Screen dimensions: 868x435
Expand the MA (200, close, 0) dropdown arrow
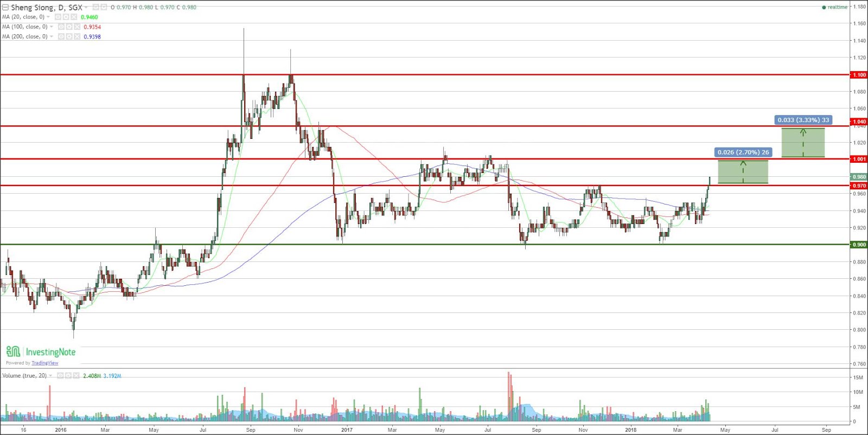click(52, 36)
